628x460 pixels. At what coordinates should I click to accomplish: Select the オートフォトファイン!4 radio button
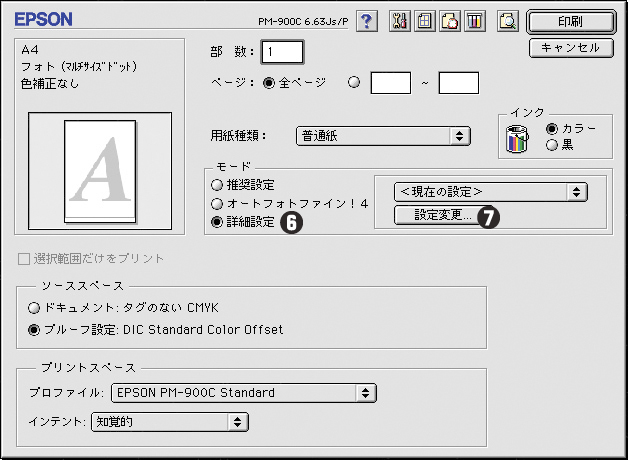[x=217, y=204]
